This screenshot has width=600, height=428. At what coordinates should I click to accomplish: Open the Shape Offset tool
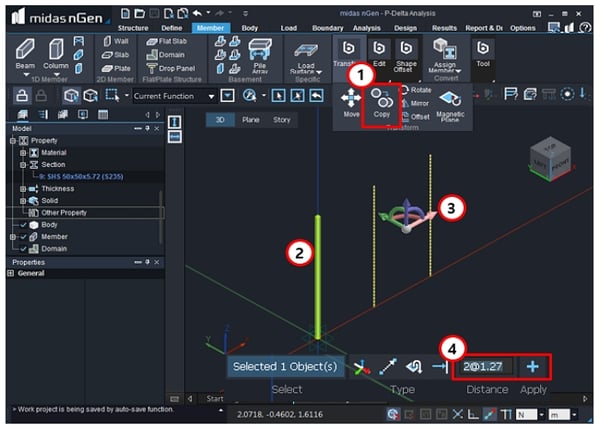[406, 56]
